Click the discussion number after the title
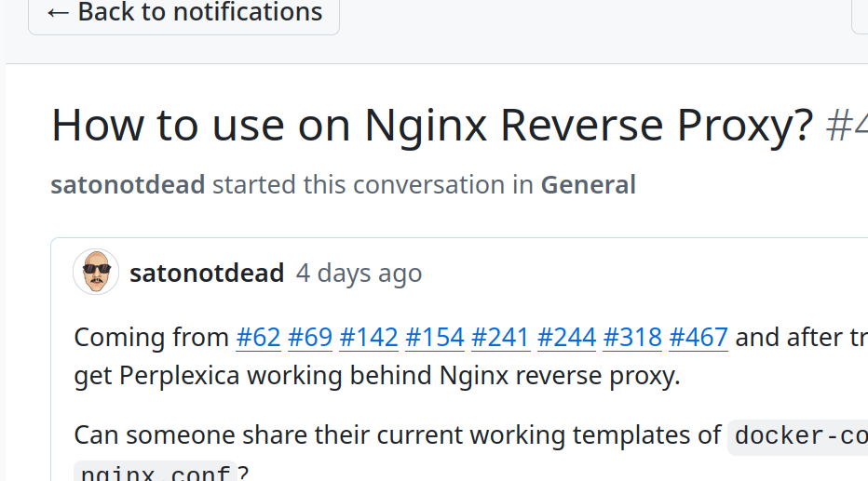This screenshot has height=481, width=868. (847, 126)
